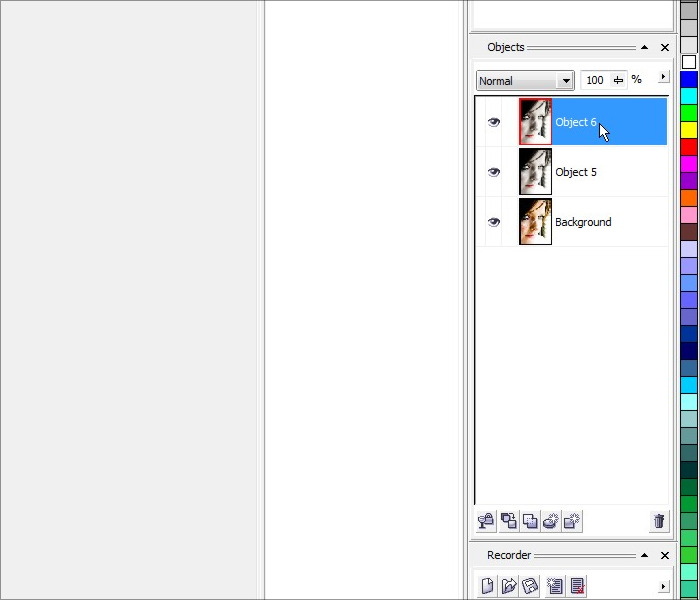Open the Recorder flyout arrow menu

[x=662, y=586]
